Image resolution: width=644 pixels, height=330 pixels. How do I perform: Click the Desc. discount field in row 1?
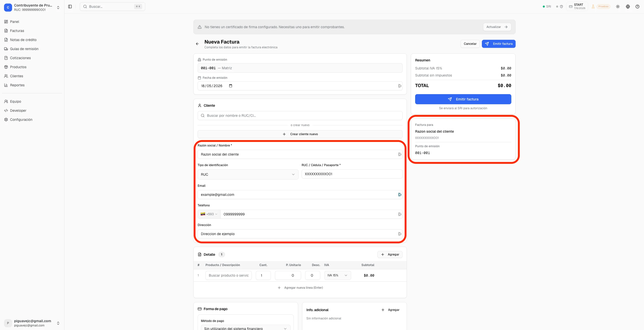point(312,275)
